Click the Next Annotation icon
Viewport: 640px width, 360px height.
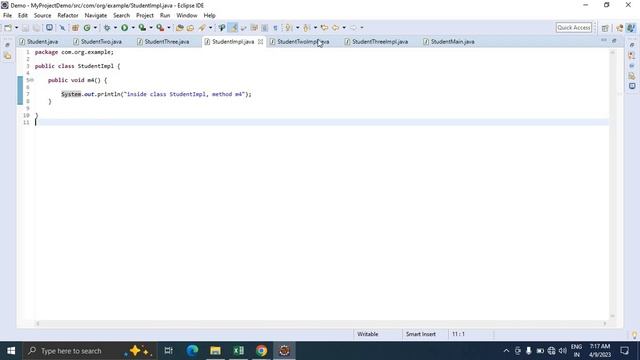point(289,28)
